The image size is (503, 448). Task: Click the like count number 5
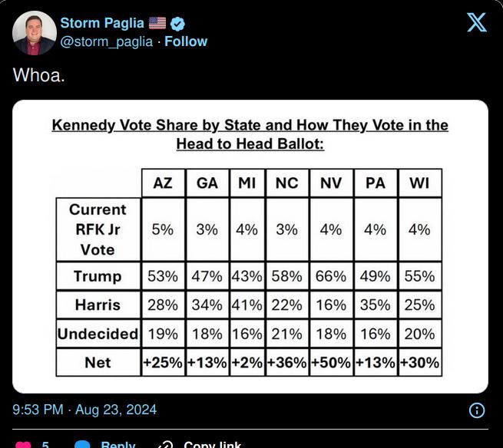[45, 444]
